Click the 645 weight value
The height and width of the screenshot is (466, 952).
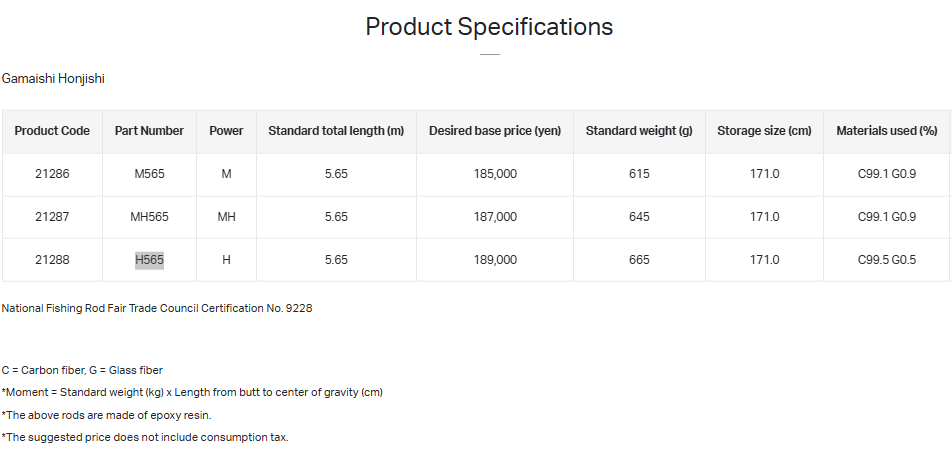click(639, 217)
